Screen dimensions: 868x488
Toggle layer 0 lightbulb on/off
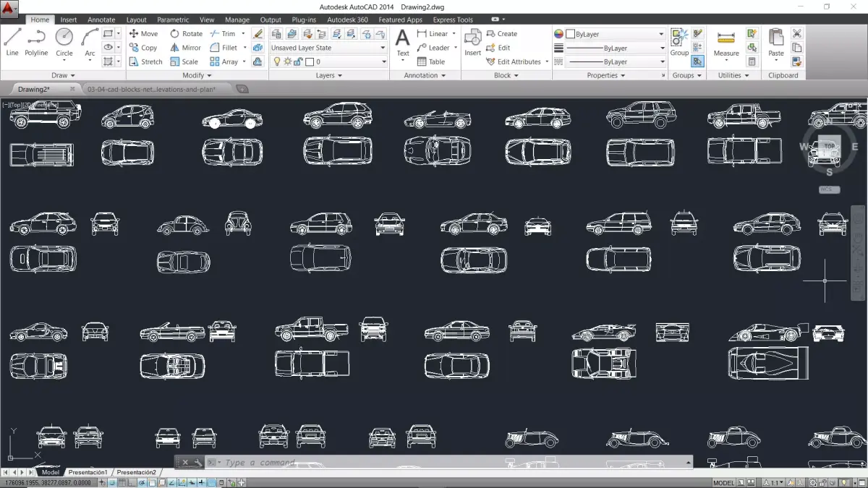tap(277, 62)
